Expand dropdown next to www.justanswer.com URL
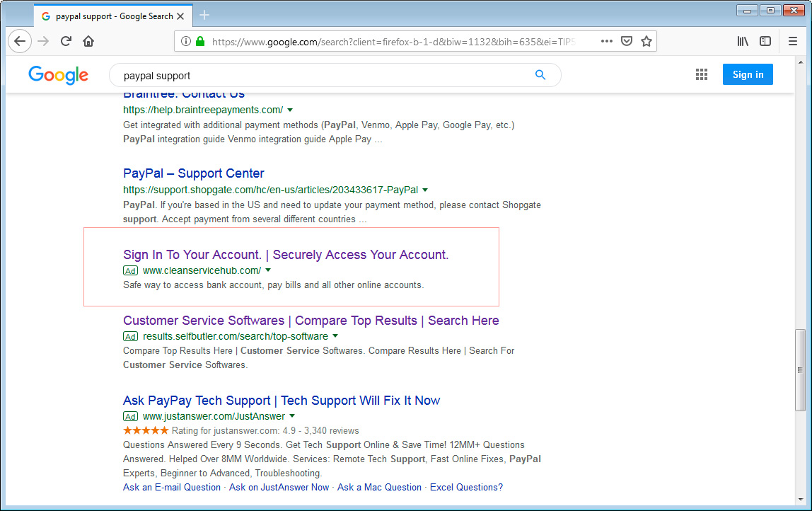Screen dimensions: 812x511 (292, 415)
